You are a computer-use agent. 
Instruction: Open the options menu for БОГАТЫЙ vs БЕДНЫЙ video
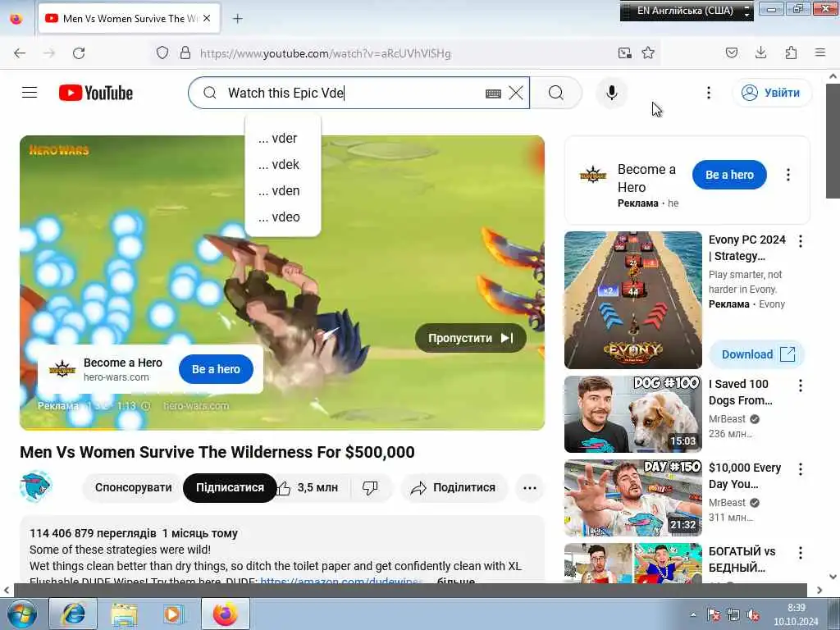coord(801,553)
